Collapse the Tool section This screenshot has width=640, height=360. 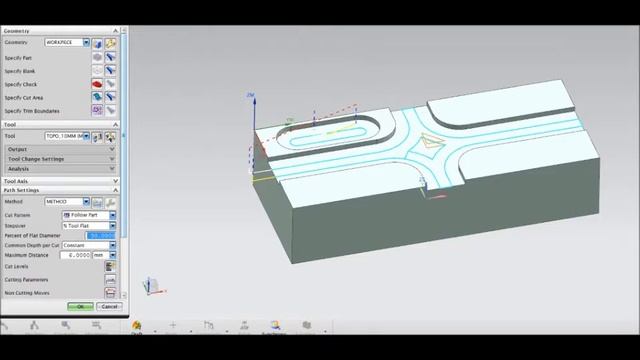(116, 124)
